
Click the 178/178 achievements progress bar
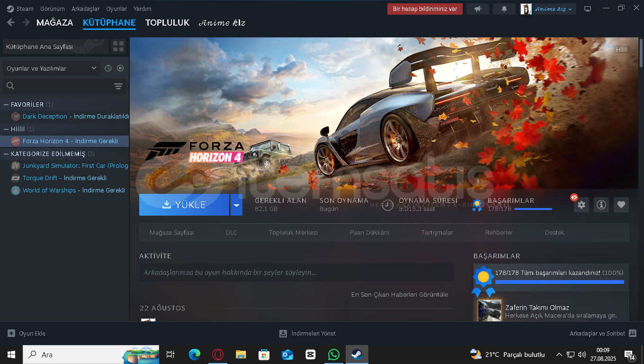560,282
